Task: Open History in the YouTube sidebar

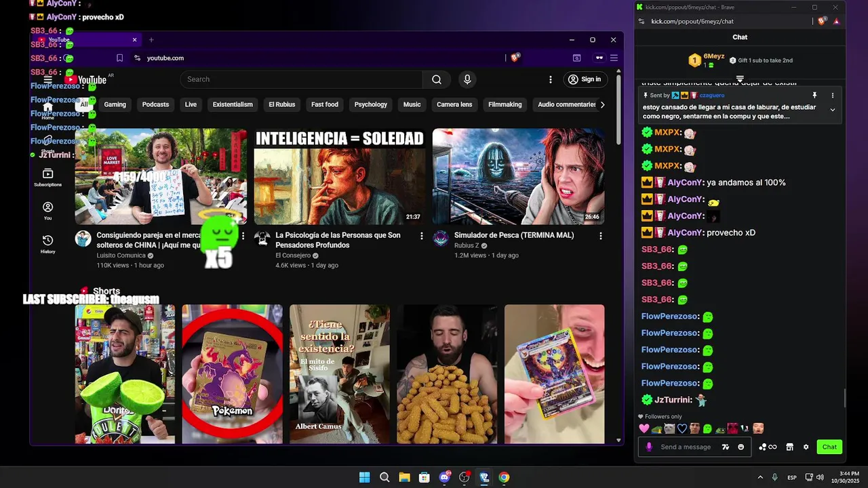Action: [x=47, y=244]
